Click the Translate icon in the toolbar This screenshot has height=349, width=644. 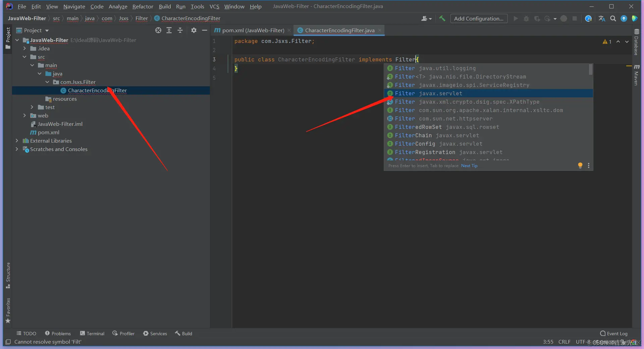pos(602,18)
